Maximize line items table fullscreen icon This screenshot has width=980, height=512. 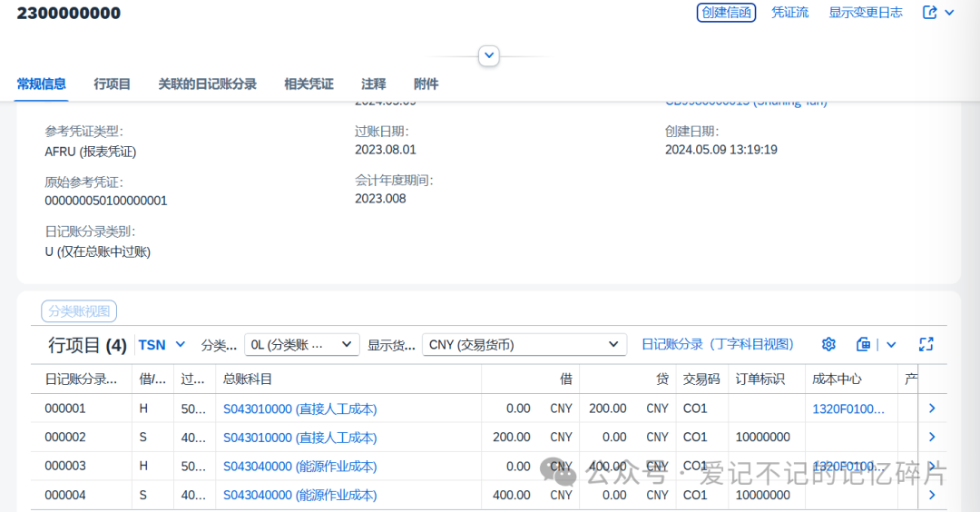tap(926, 344)
